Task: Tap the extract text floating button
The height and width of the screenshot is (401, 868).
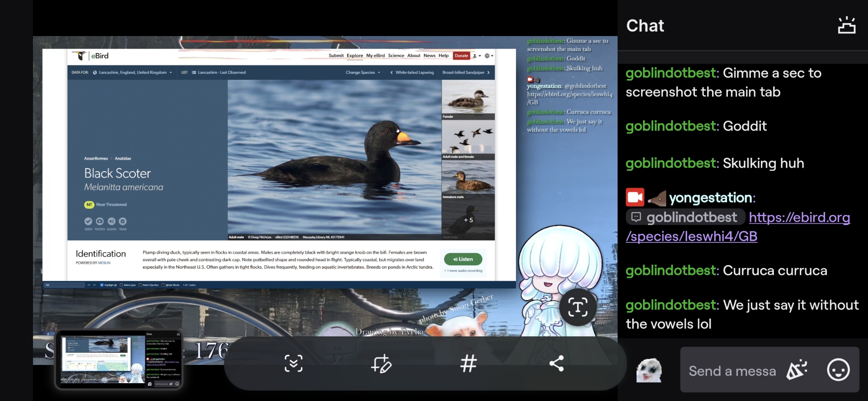Action: coord(578,307)
